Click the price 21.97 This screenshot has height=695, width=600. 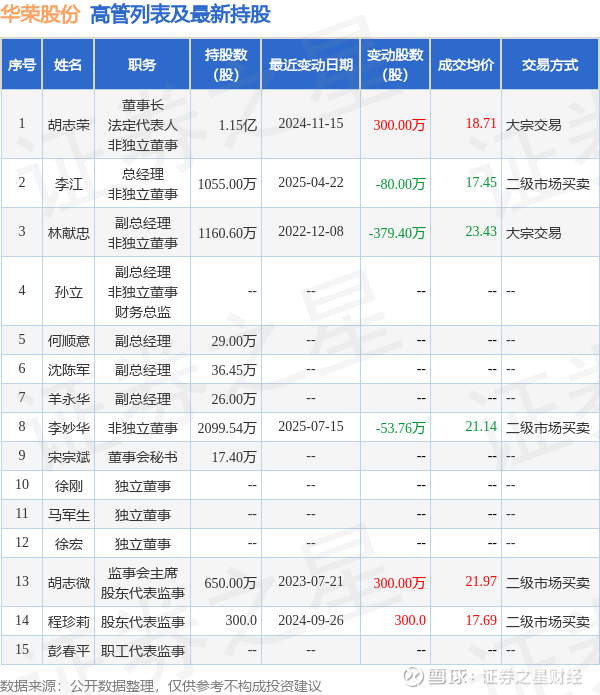[x=481, y=581]
